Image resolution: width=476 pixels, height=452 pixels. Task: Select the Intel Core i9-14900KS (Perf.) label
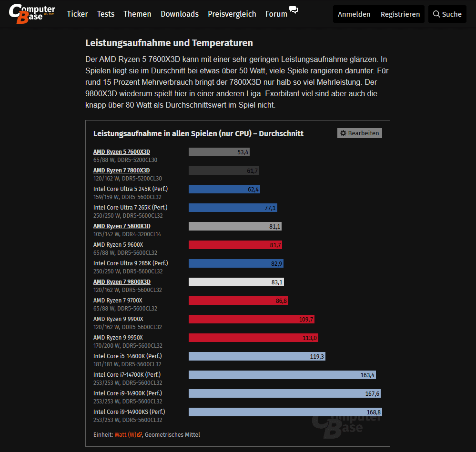(129, 412)
